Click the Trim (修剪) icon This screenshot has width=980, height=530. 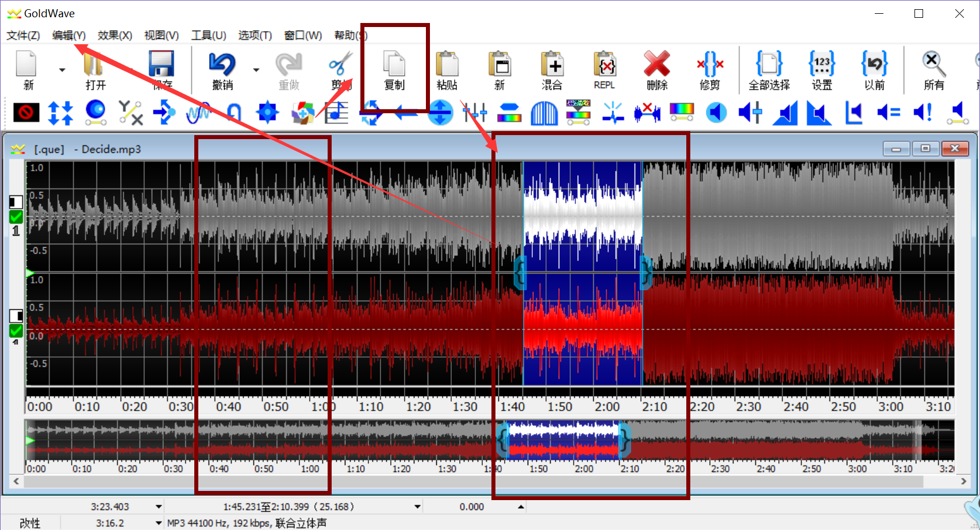[x=709, y=69]
